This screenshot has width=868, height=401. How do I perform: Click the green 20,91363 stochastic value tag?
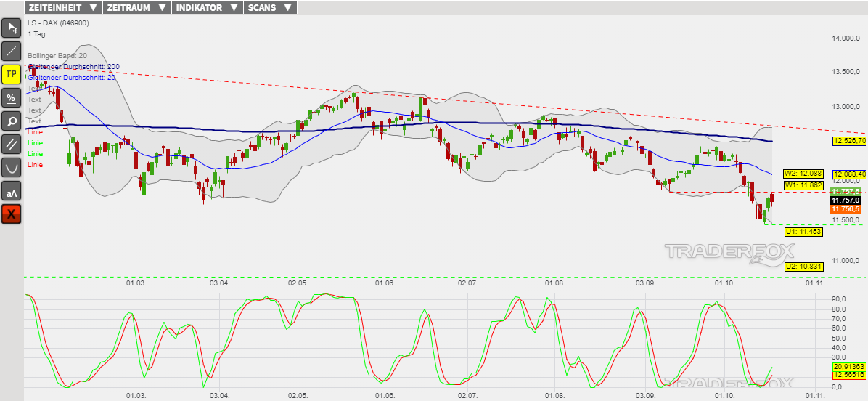[x=848, y=367]
